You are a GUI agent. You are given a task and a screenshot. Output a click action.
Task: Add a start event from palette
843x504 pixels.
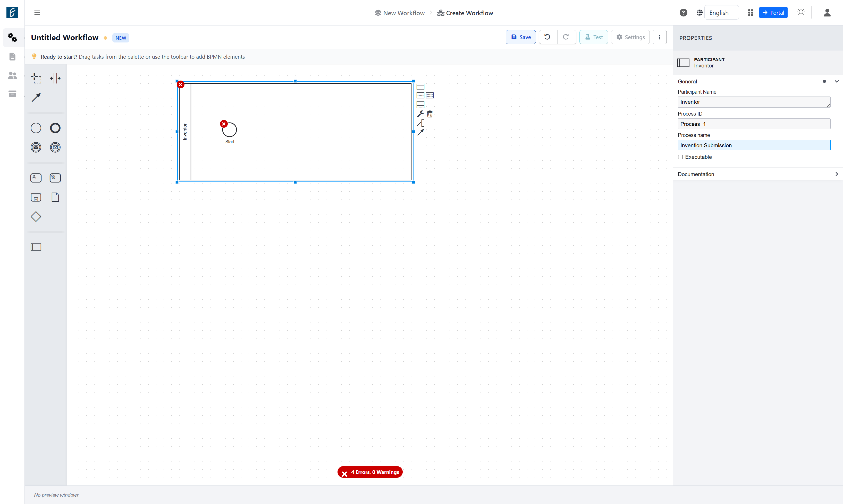tap(36, 128)
